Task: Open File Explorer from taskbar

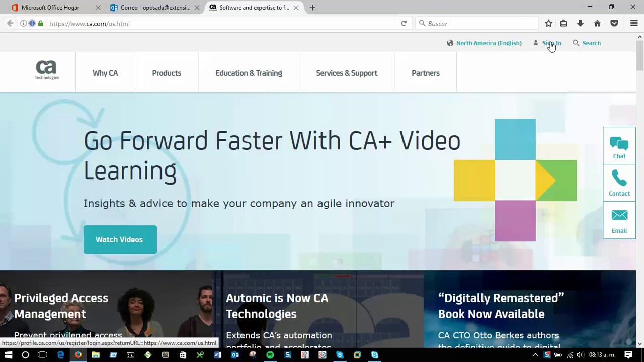Action: [x=95, y=355]
